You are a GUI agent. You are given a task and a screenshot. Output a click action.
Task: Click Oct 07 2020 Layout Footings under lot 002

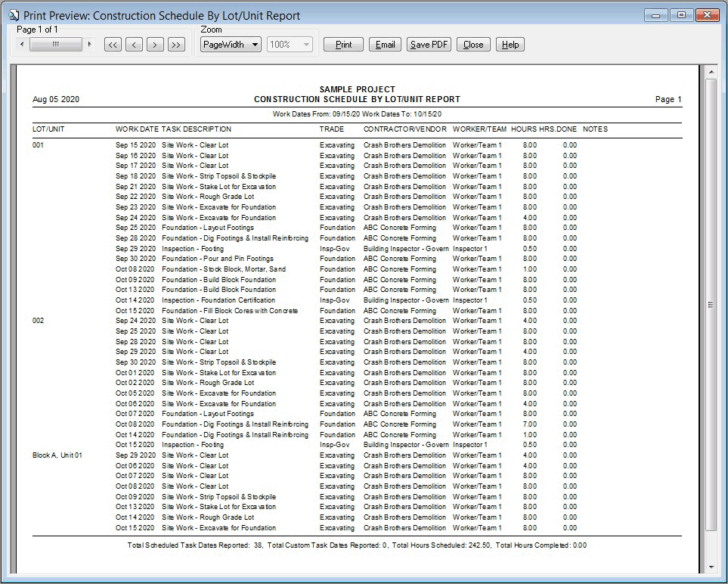[346, 414]
